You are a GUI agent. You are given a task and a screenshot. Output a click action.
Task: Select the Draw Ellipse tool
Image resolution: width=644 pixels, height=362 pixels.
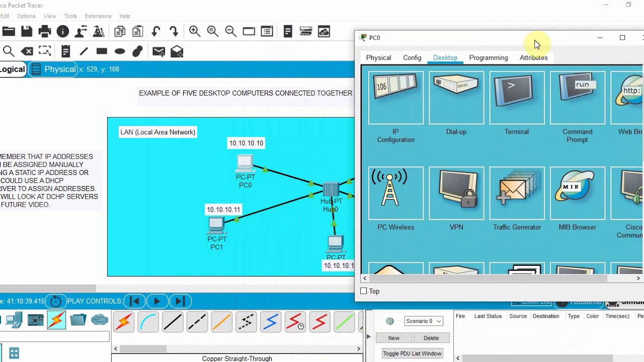[x=120, y=51]
